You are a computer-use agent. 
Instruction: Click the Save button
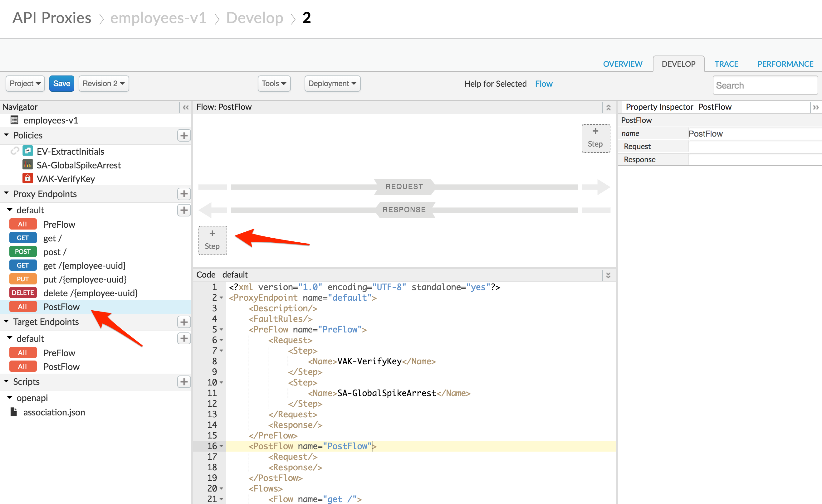coord(62,83)
